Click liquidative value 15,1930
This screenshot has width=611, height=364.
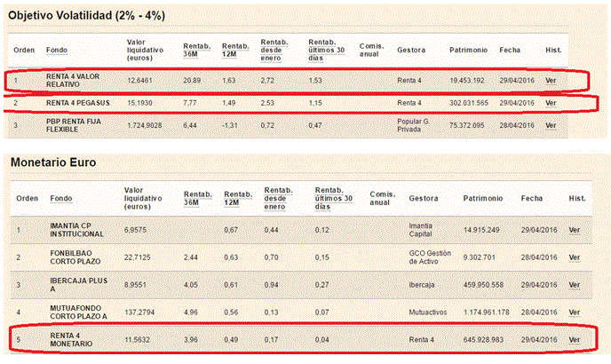point(140,103)
